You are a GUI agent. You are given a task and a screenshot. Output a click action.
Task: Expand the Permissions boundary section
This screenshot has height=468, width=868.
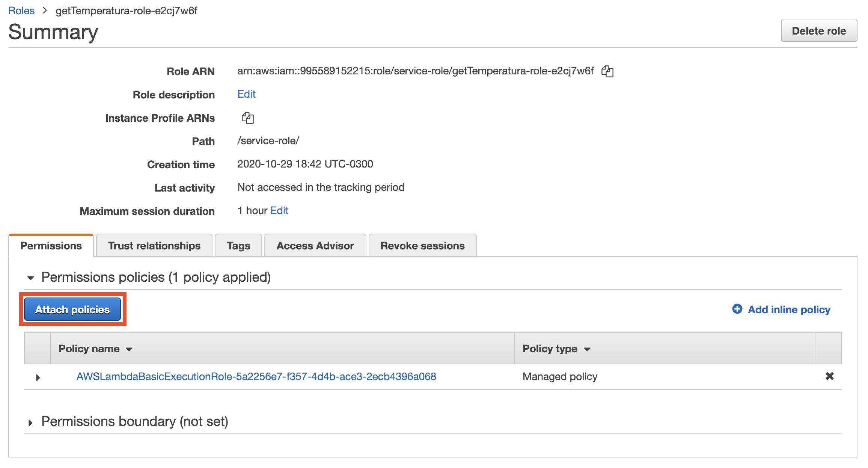[31, 423]
